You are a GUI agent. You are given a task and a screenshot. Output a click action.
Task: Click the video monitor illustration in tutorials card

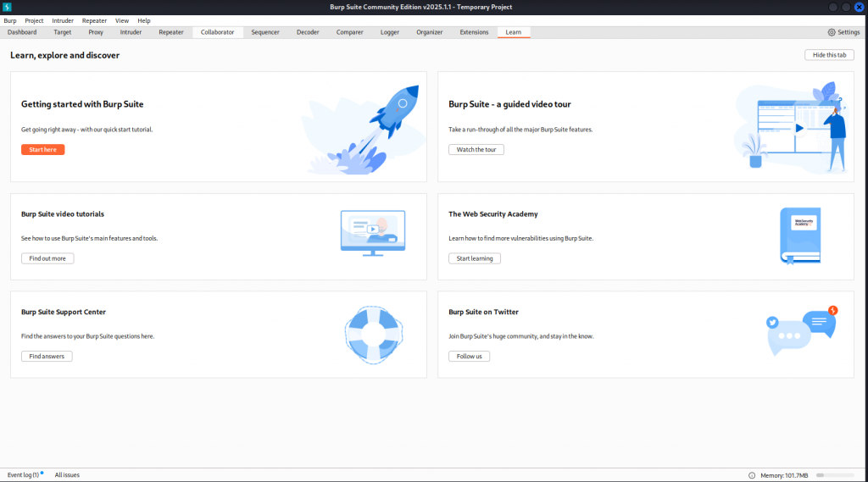point(372,232)
